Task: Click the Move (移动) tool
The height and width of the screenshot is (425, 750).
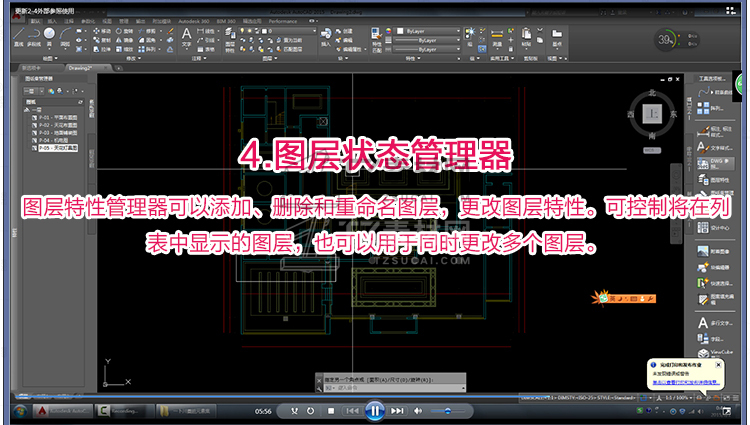Action: tap(102, 31)
